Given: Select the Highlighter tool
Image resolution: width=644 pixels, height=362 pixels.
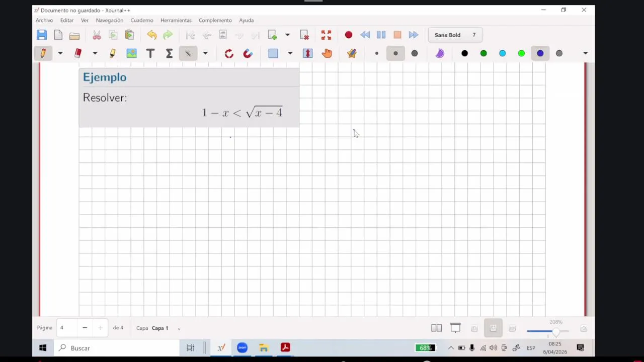Looking at the screenshot, I should 112,53.
